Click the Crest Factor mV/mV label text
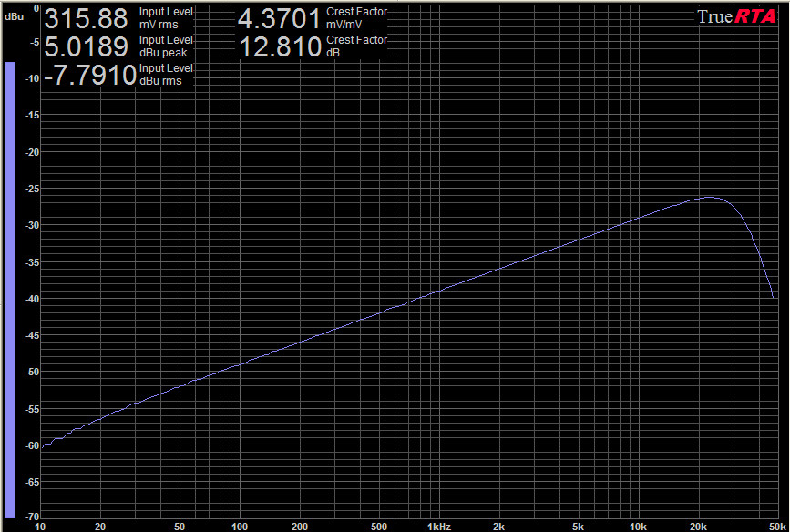The image size is (790, 532). pyautogui.click(x=356, y=17)
